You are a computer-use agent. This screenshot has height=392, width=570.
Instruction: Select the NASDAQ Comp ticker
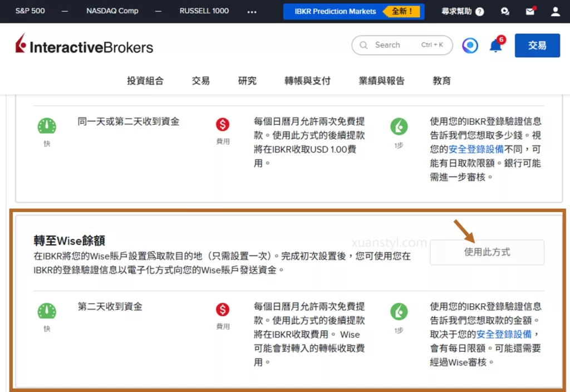pos(112,11)
